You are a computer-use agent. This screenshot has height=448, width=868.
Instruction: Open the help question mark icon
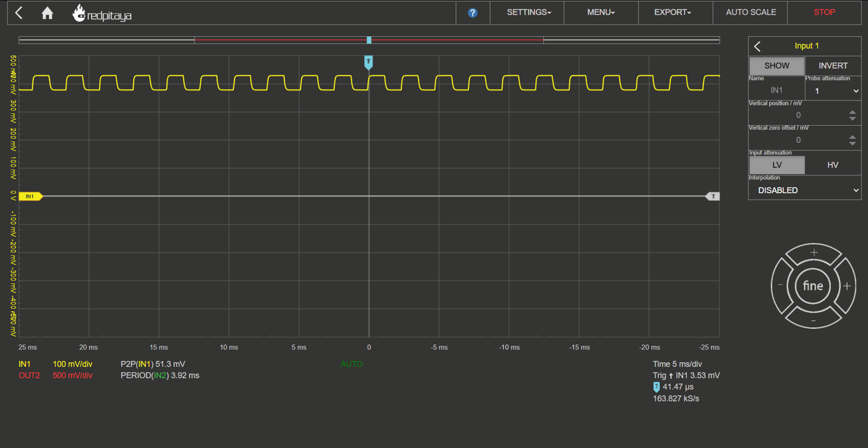tap(472, 13)
